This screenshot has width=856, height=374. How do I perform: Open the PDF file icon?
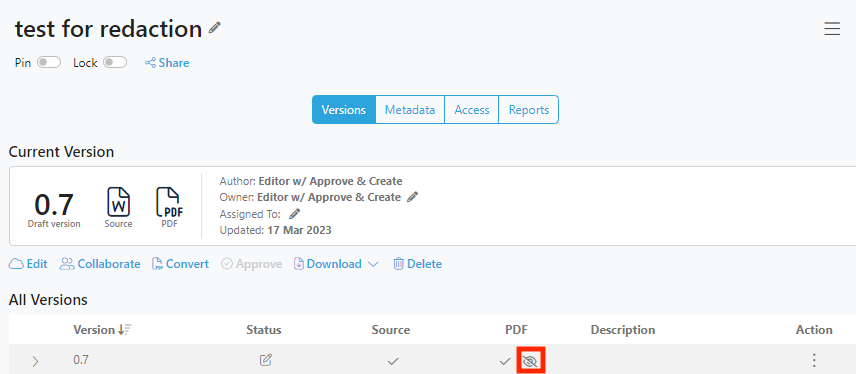[x=169, y=202]
